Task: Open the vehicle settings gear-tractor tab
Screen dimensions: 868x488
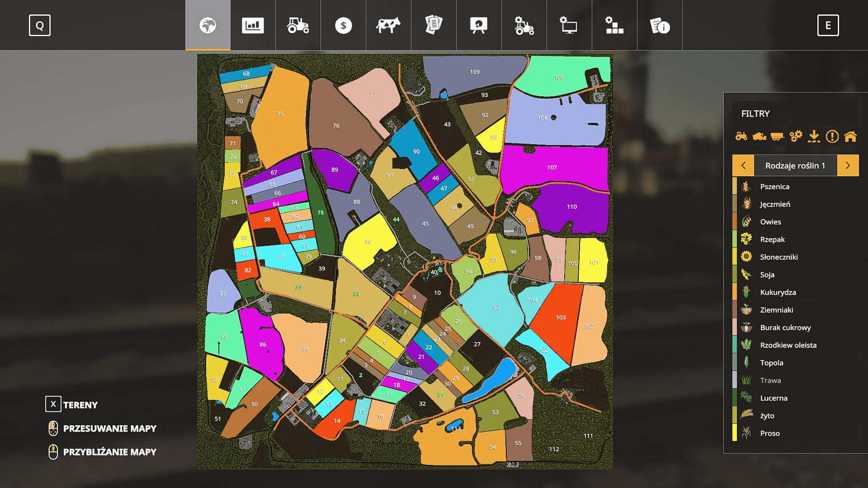Action: point(524,25)
